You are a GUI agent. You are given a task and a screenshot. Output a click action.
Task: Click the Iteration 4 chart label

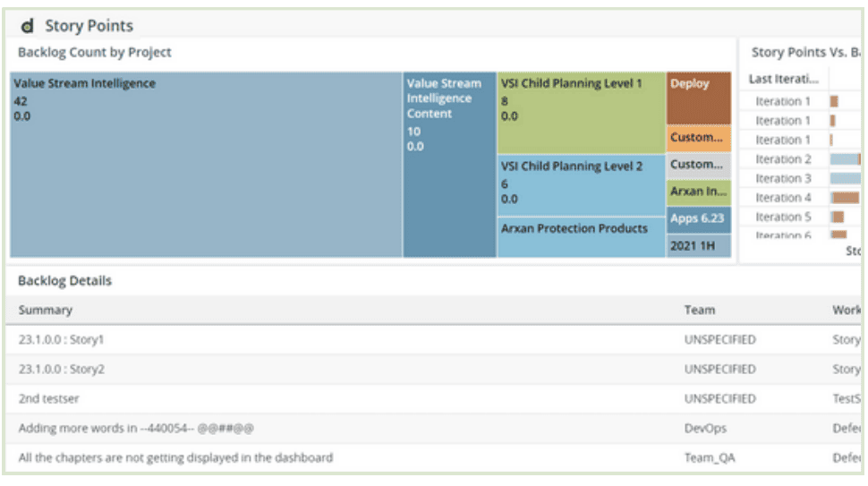783,198
